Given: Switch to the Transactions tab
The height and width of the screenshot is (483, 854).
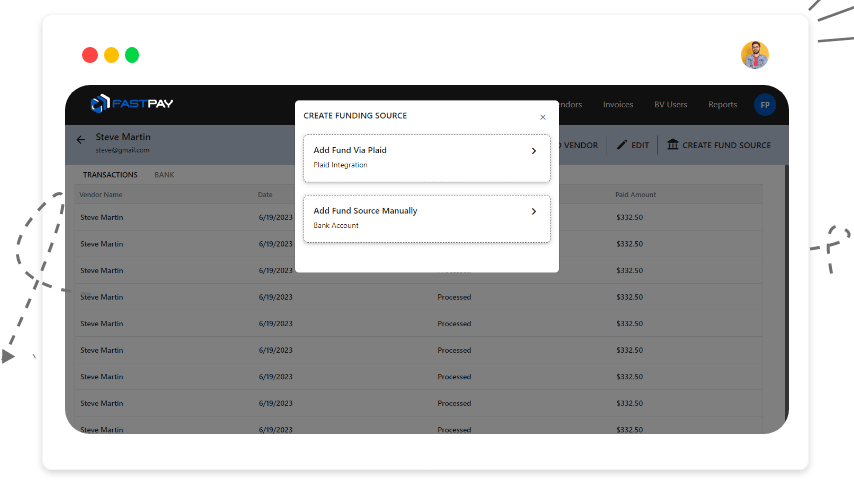Looking at the screenshot, I should point(110,175).
